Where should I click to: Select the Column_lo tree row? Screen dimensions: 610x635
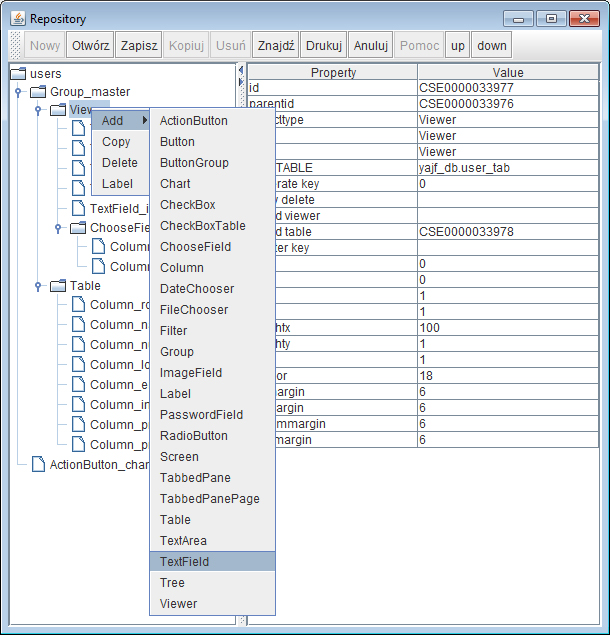click(110, 364)
